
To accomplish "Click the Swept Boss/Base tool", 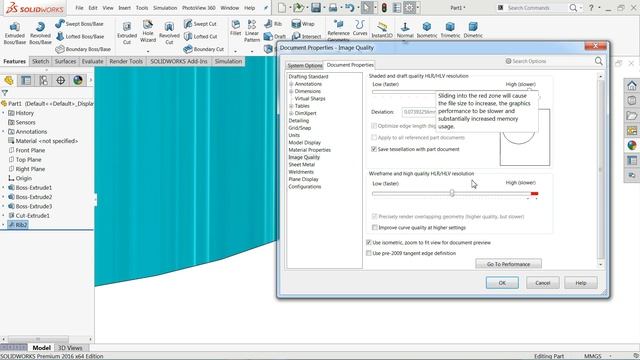I will coord(79,24).
